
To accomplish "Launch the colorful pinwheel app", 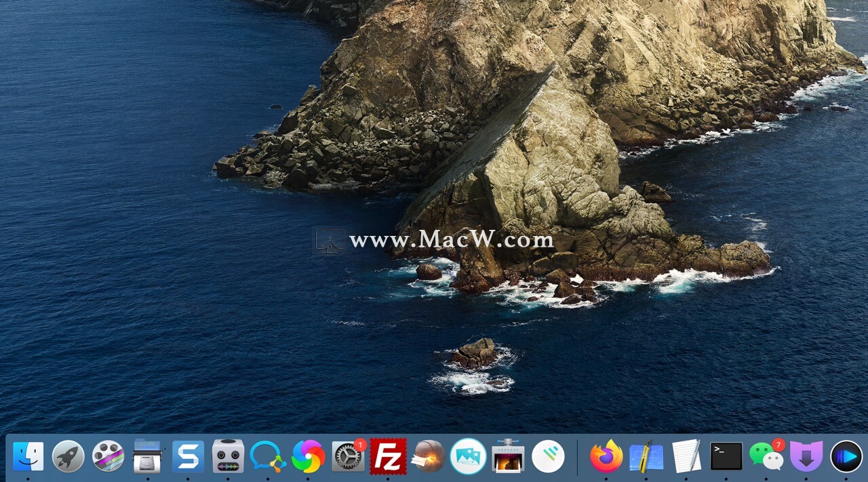I will [308, 456].
